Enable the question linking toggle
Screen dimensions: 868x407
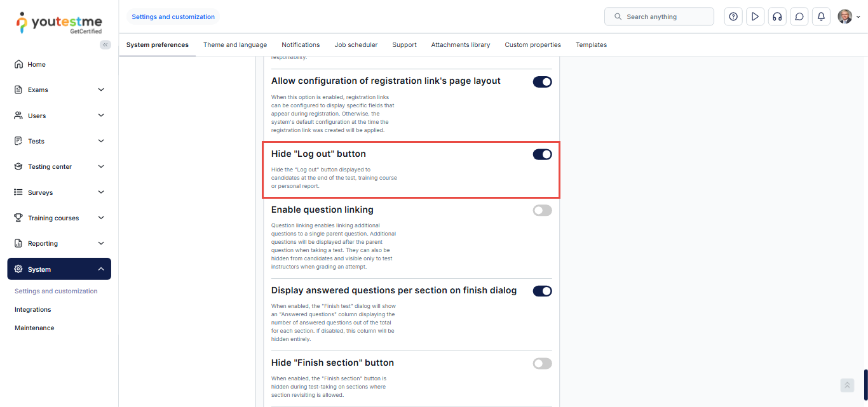[x=542, y=210]
